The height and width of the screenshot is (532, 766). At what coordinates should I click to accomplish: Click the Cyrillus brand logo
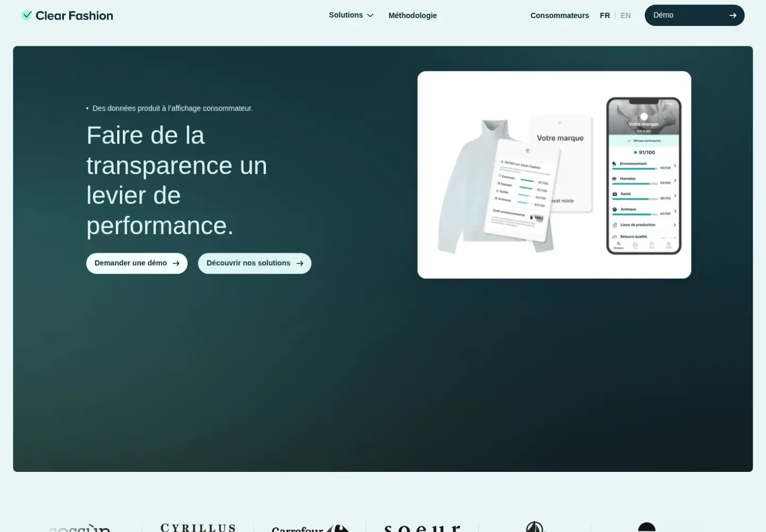pyautogui.click(x=198, y=527)
